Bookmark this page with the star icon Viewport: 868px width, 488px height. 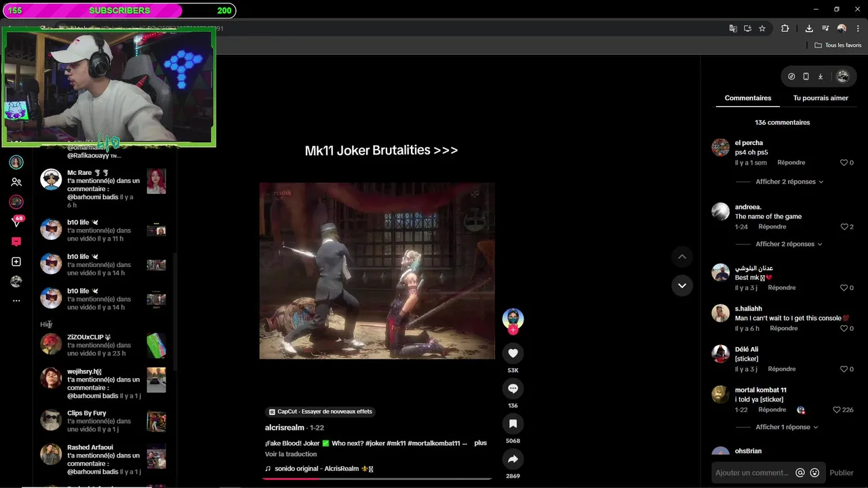762,28
